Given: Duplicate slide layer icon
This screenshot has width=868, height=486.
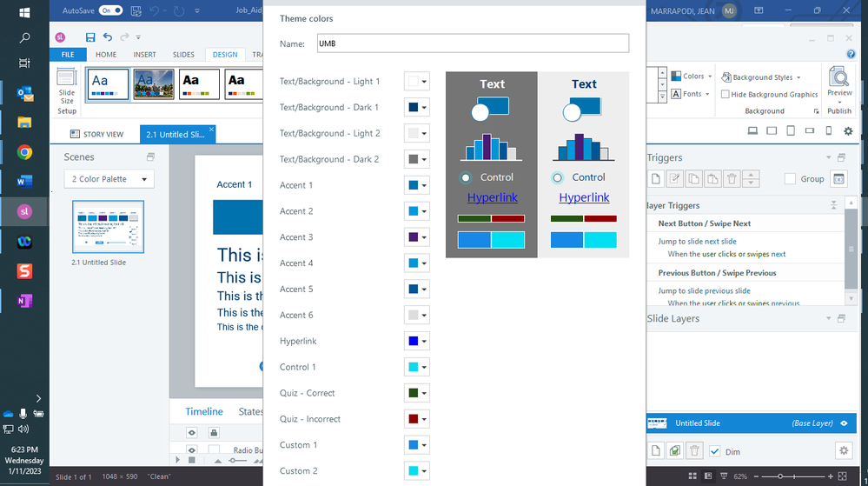Looking at the screenshot, I should (675, 450).
